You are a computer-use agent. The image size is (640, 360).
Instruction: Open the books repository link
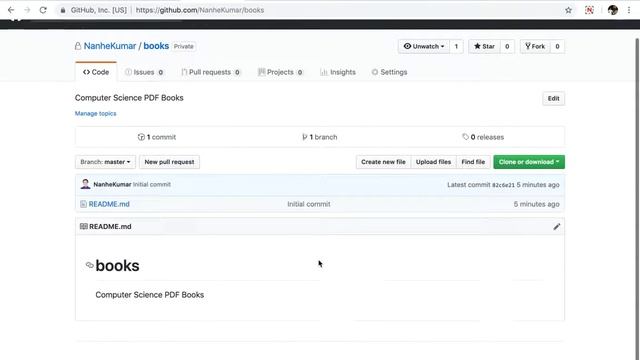156,46
